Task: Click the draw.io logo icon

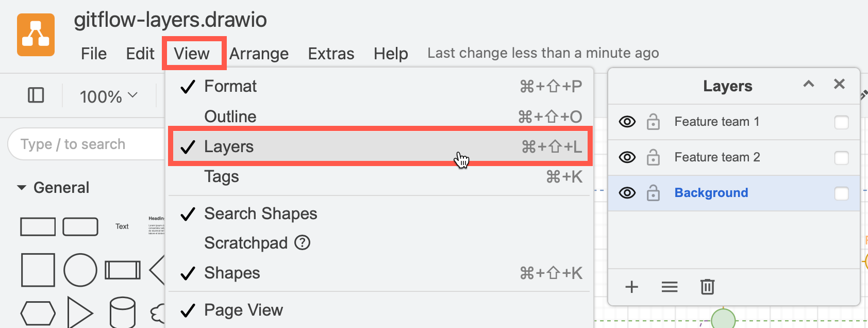Action: coord(35,34)
